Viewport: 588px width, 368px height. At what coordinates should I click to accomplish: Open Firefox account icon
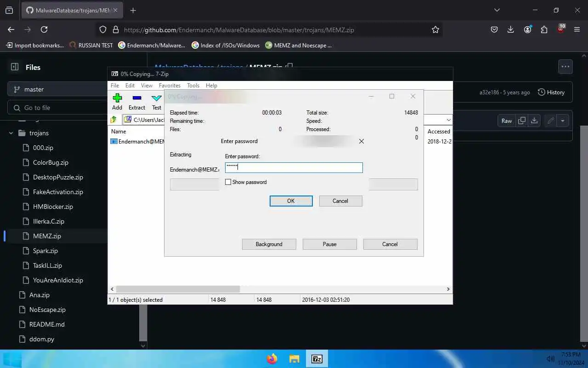[x=527, y=29]
